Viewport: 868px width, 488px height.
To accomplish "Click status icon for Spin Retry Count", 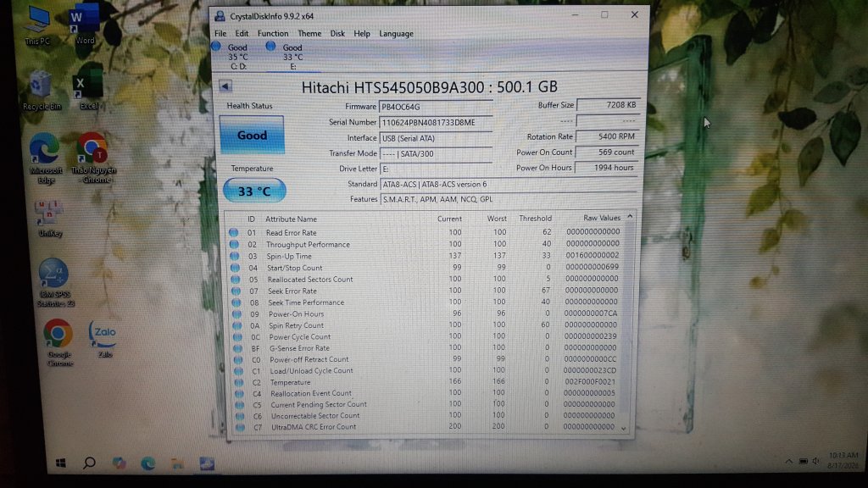I will click(237, 325).
